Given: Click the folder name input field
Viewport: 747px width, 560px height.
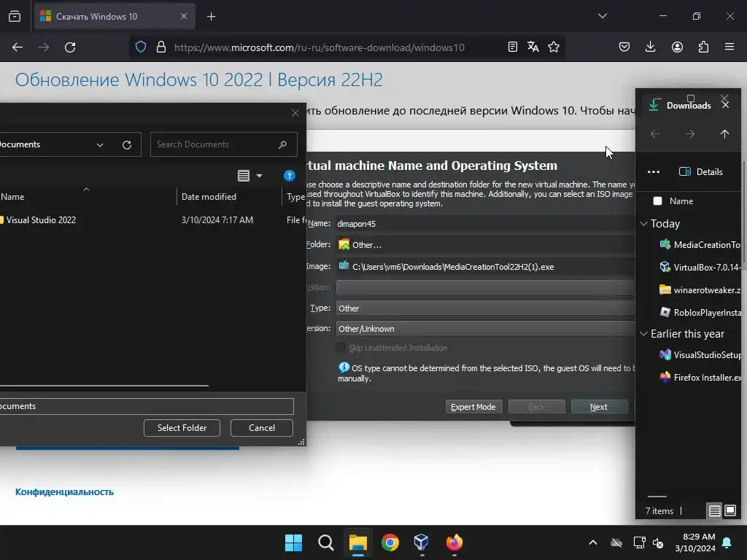Looking at the screenshot, I should tap(146, 406).
